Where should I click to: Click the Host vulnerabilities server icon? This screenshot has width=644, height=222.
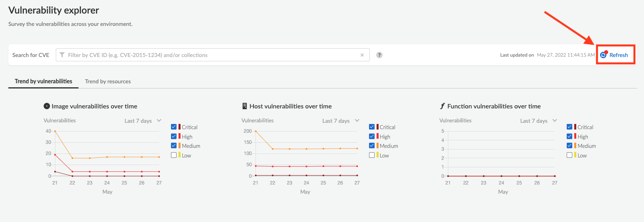245,106
